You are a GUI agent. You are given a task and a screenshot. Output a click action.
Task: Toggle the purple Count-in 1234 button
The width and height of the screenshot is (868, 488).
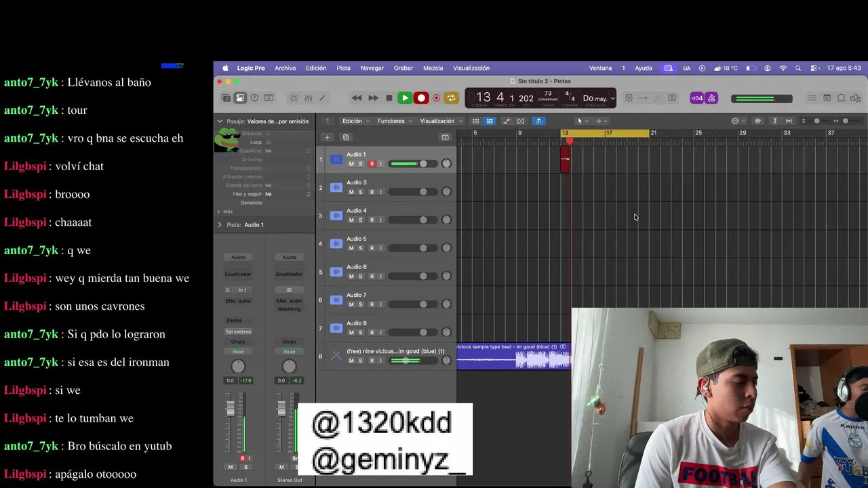pos(696,98)
